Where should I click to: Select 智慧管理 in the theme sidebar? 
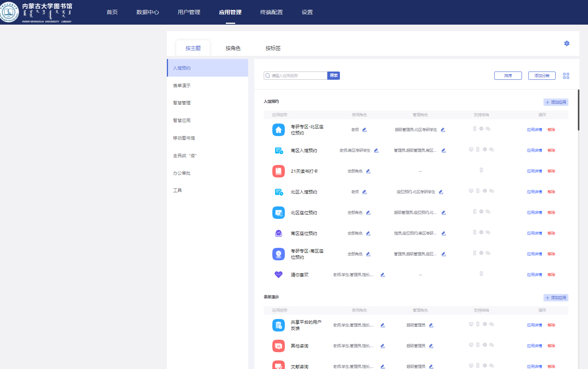pyautogui.click(x=182, y=103)
